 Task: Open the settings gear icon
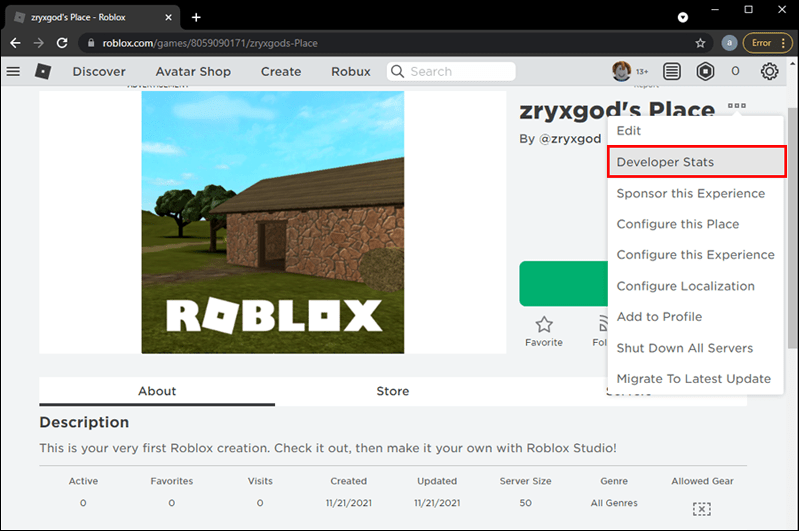pyautogui.click(x=769, y=71)
